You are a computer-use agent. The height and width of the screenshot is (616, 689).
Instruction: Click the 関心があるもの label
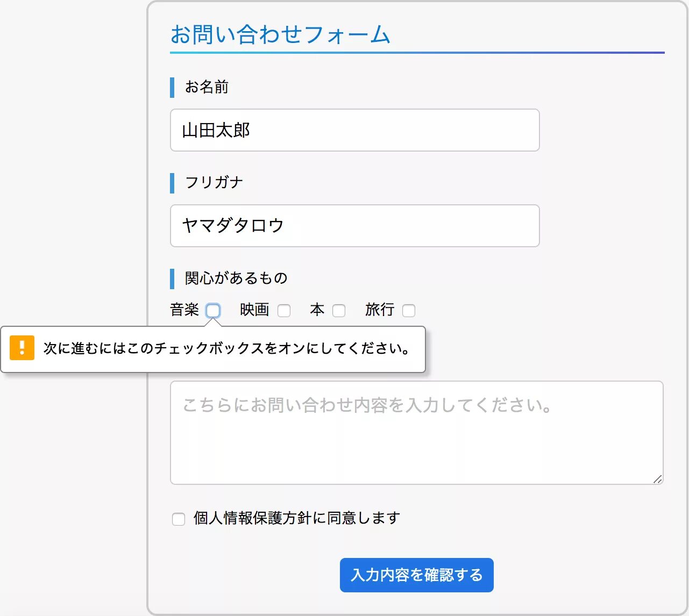[236, 278]
